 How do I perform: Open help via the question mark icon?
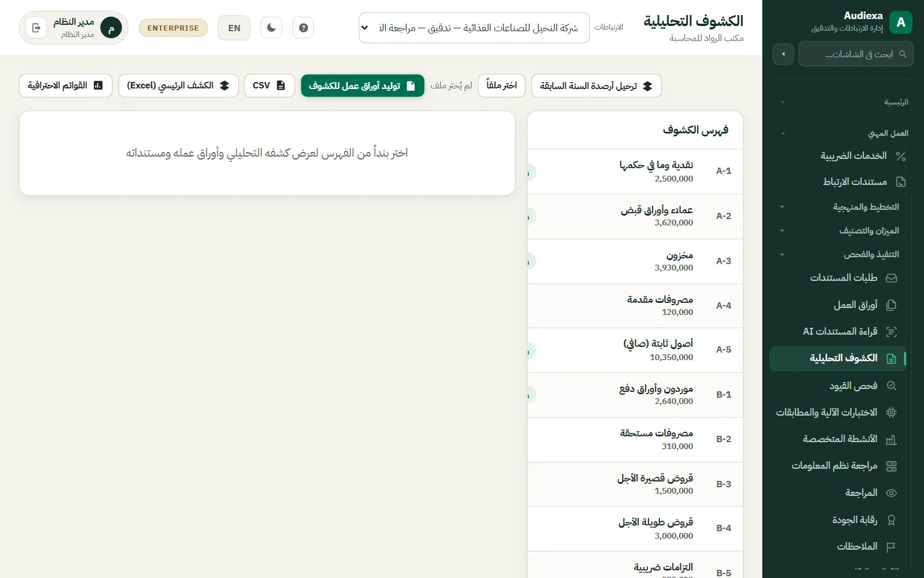[x=303, y=28]
